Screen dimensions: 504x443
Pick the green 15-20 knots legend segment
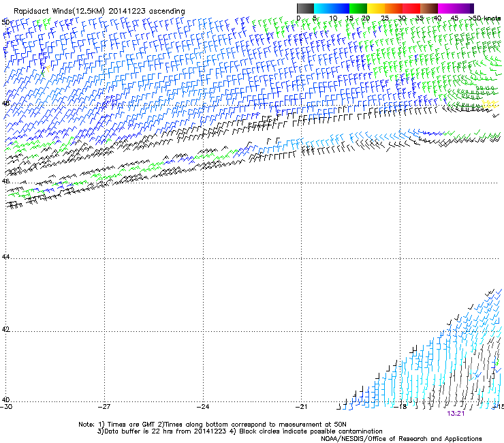[358, 8]
